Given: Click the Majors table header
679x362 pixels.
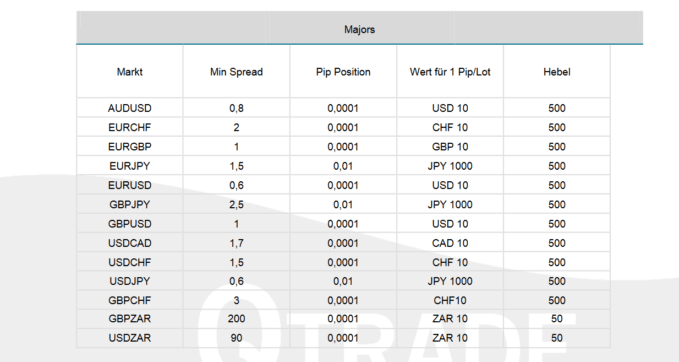Looking at the screenshot, I should (359, 29).
